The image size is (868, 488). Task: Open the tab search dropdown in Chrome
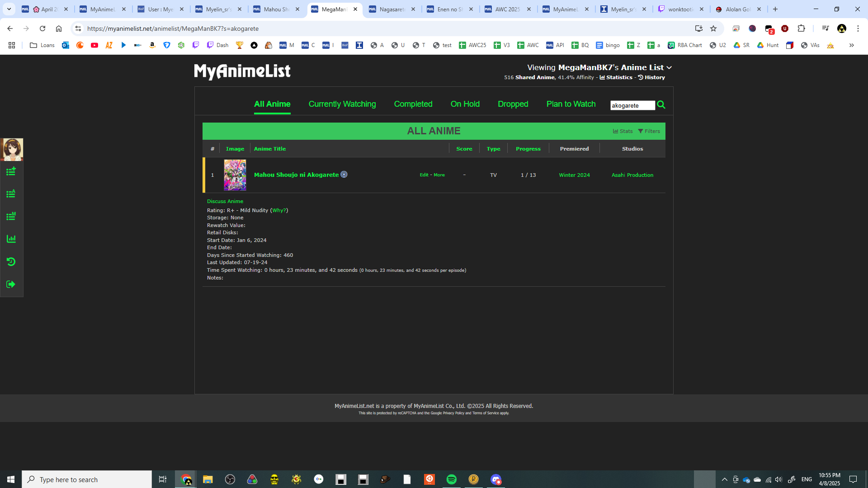click(x=9, y=9)
